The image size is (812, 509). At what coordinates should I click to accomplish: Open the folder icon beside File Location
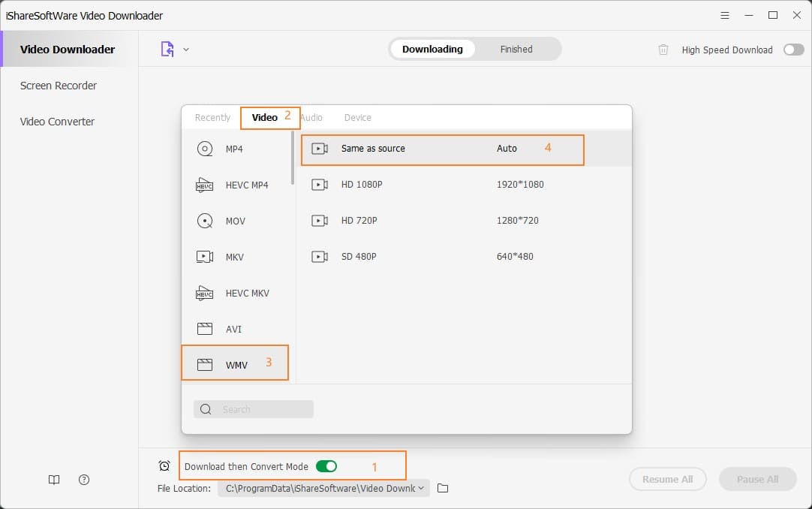tap(442, 488)
